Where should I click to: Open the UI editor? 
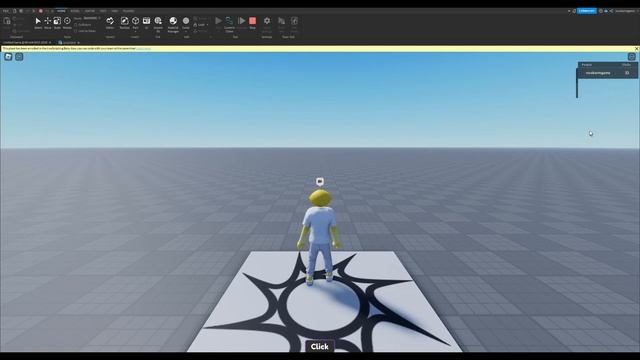pyautogui.click(x=147, y=22)
